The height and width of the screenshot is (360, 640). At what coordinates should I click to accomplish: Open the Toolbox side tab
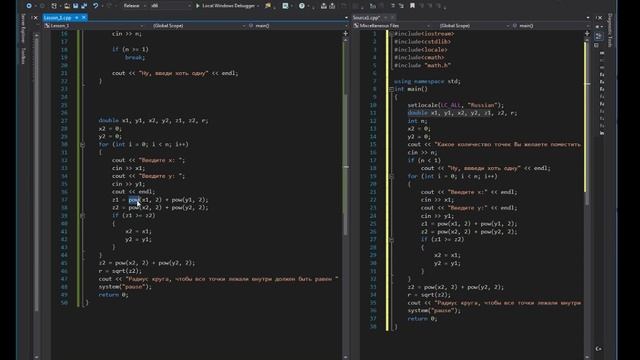click(23, 56)
